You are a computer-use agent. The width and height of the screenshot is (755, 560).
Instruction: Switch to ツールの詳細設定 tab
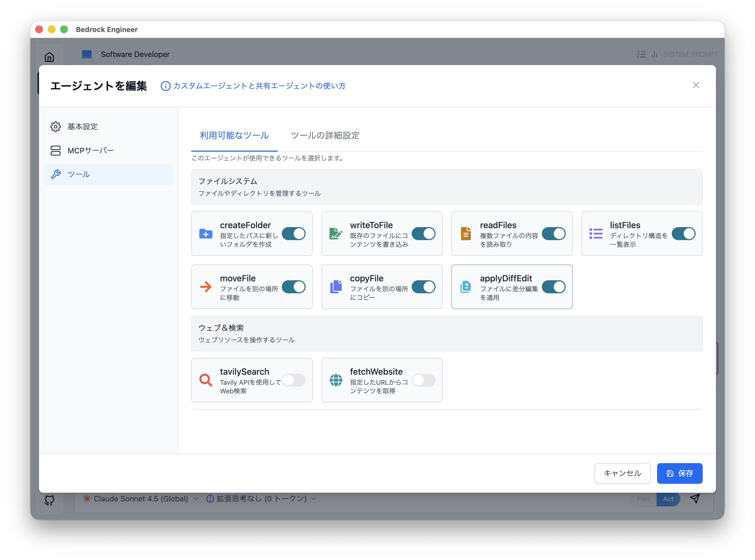pos(325,136)
